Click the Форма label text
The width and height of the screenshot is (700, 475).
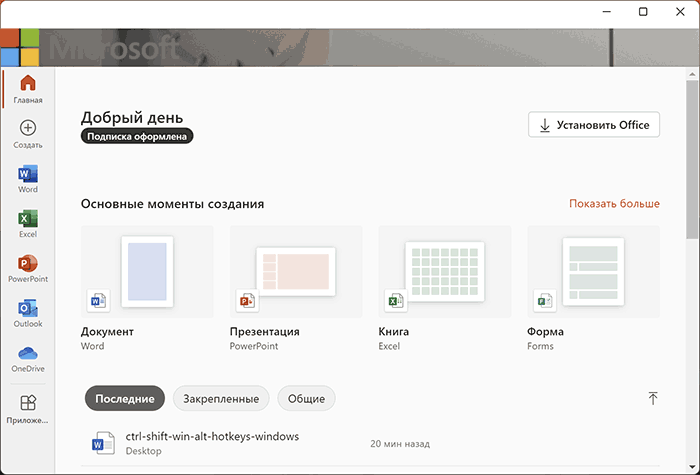pos(545,332)
